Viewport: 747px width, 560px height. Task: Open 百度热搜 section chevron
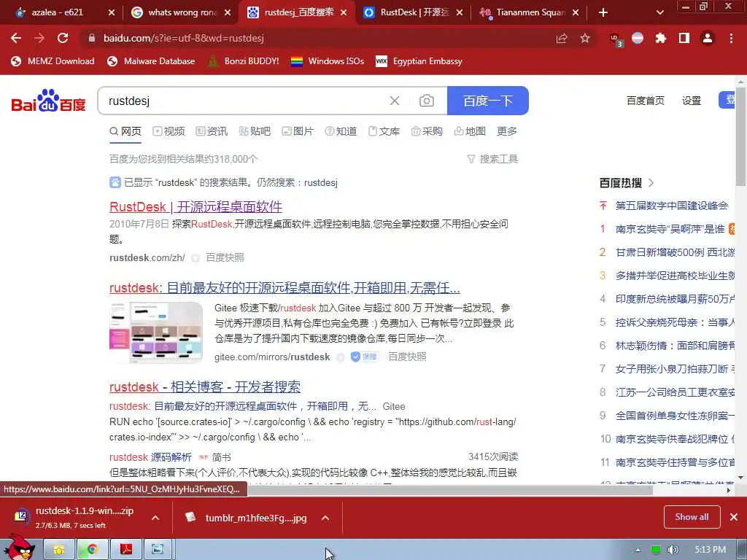pos(651,183)
